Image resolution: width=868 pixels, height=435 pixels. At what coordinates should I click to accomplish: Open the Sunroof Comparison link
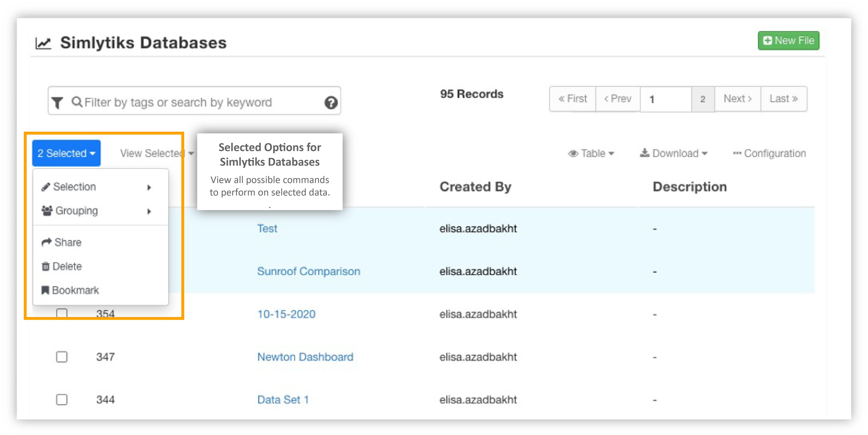309,271
